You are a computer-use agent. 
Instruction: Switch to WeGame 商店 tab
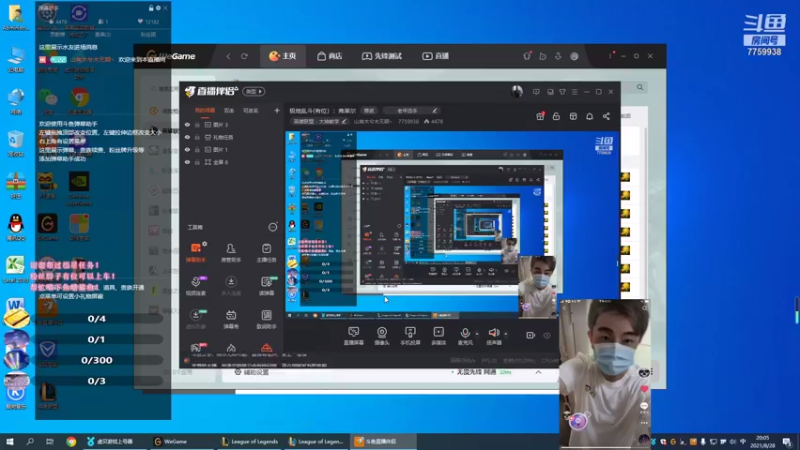(330, 56)
